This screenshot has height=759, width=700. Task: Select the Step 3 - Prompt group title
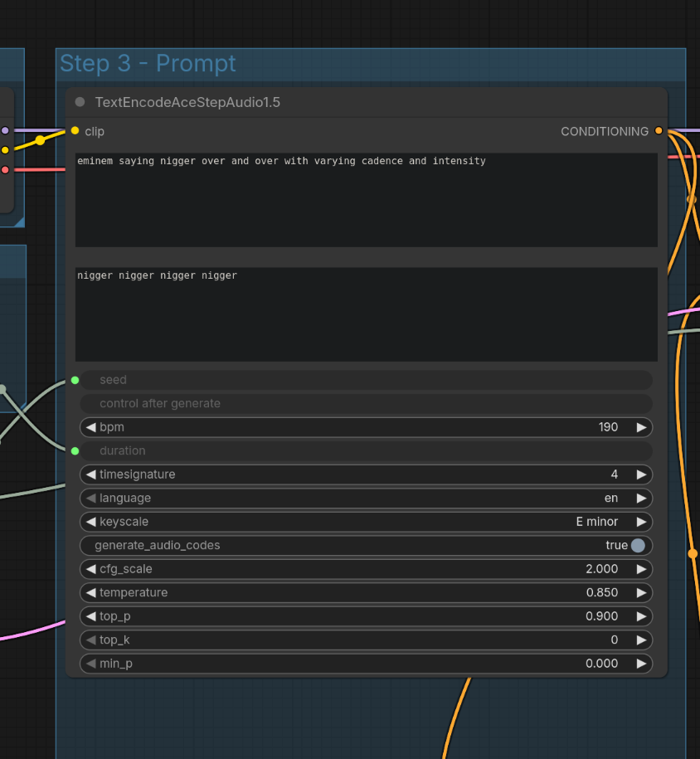[x=148, y=63]
